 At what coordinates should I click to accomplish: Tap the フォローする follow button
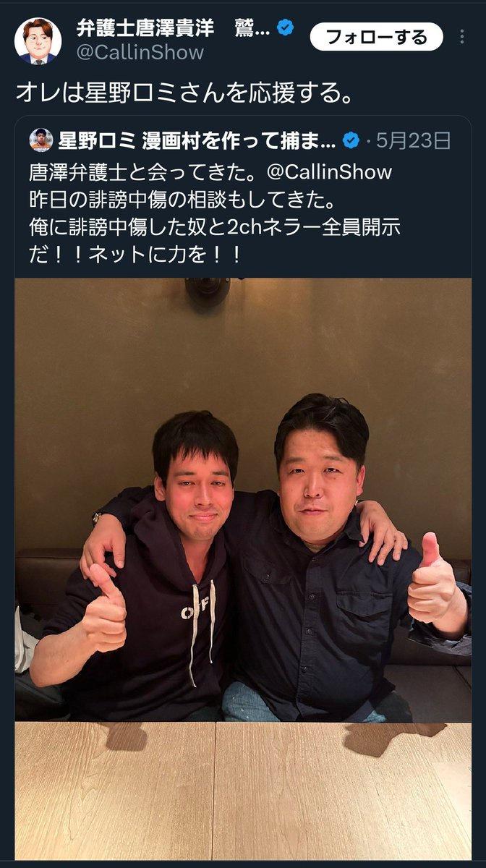(376, 36)
